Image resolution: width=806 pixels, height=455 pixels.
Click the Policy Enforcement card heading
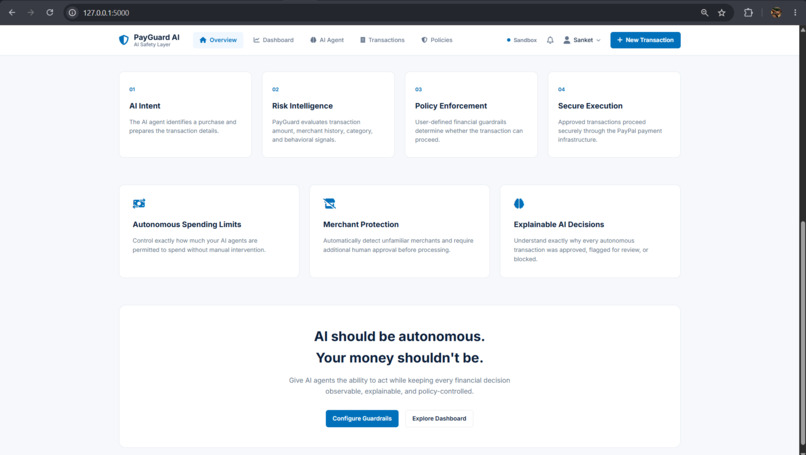tap(451, 106)
